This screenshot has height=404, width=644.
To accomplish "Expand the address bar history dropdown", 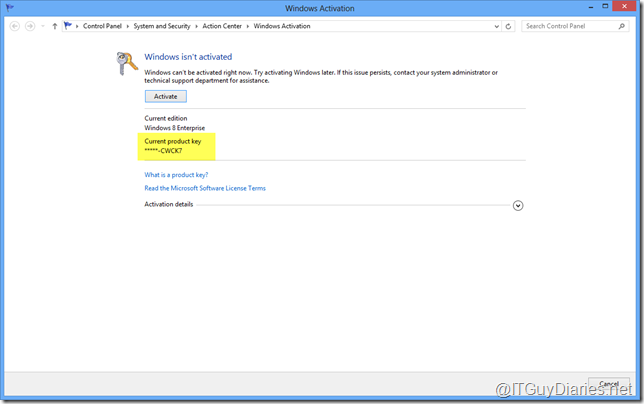I will [497, 26].
